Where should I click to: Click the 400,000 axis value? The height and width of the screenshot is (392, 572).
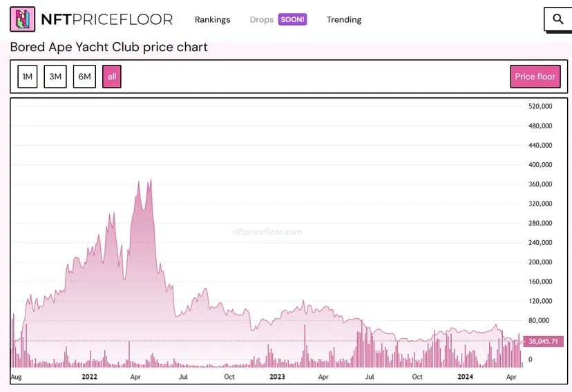540,165
